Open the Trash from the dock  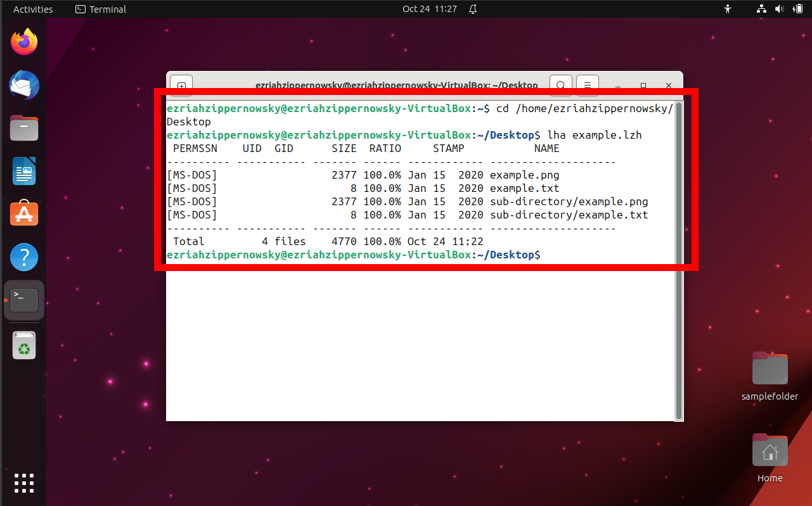coord(23,345)
